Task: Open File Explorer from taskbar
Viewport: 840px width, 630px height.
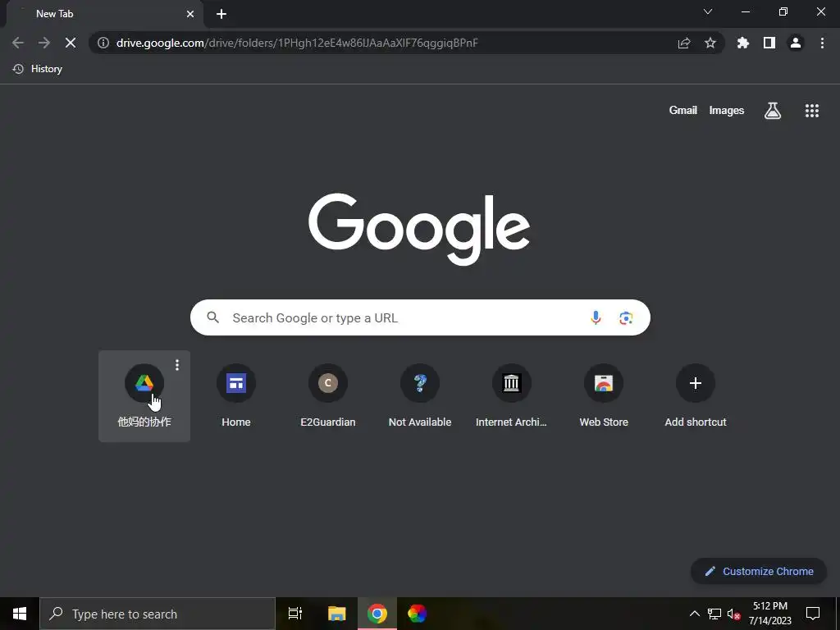Action: click(337, 614)
